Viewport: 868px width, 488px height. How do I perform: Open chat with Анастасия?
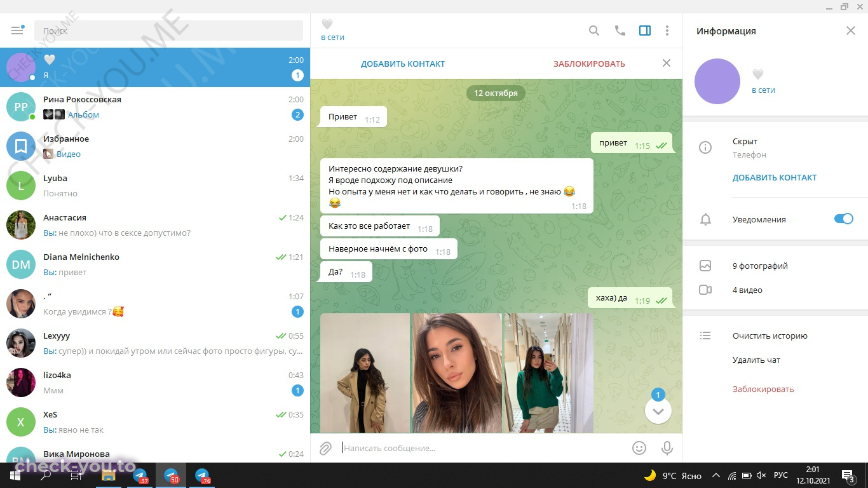155,225
